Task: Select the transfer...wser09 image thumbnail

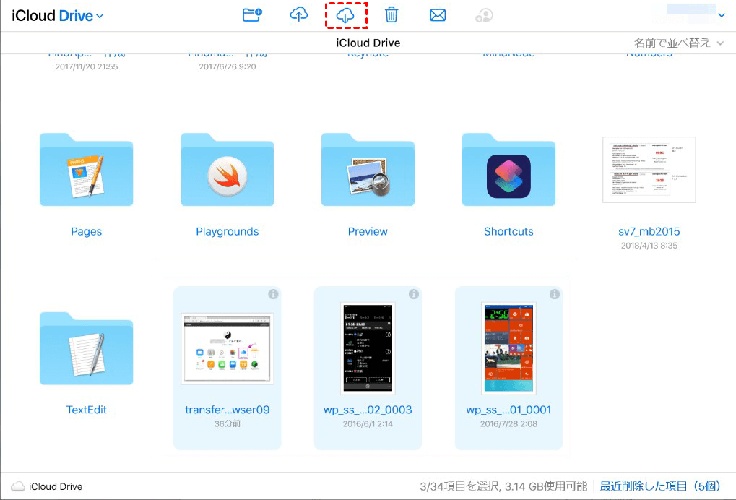Action: (x=227, y=348)
